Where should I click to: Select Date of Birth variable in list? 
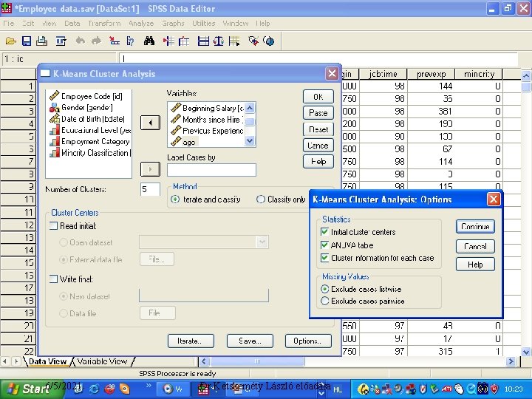(x=89, y=119)
